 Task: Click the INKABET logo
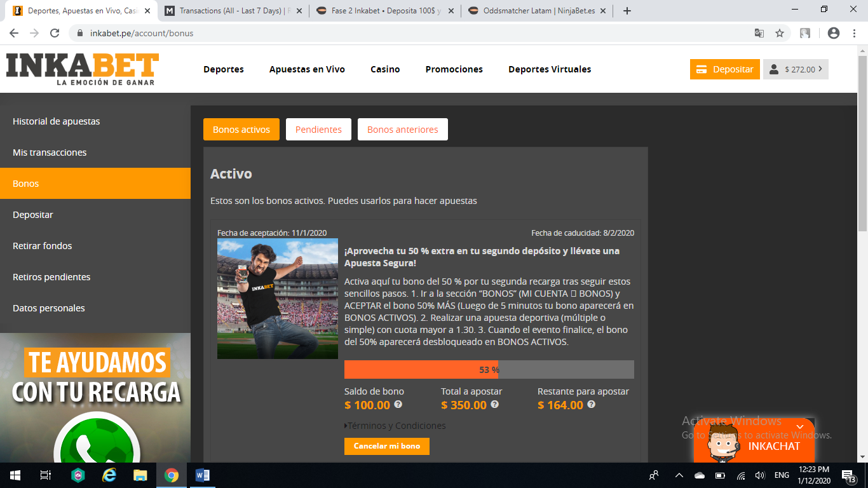(x=83, y=69)
